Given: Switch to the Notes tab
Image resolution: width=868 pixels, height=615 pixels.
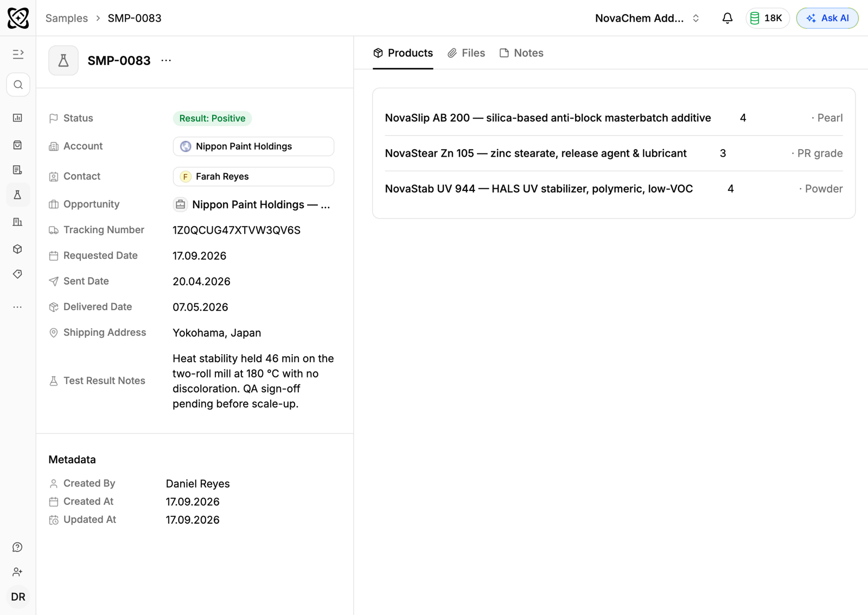Looking at the screenshot, I should 521,53.
